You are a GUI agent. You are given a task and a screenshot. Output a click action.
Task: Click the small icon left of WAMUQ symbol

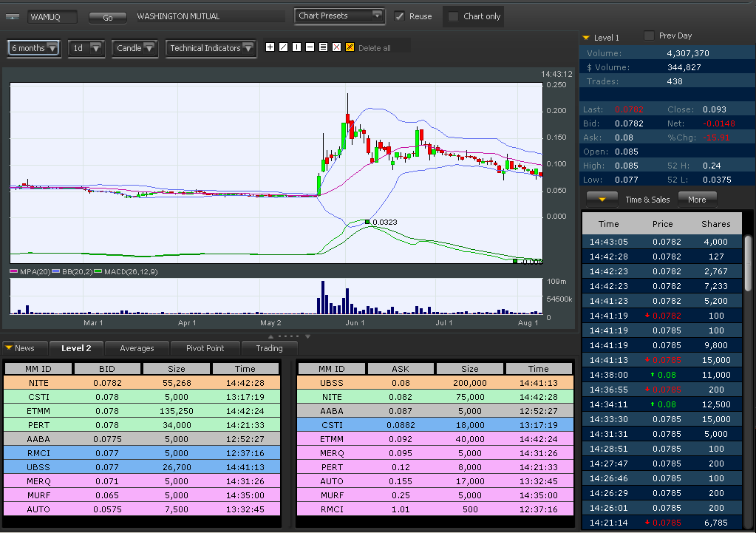pyautogui.click(x=12, y=17)
